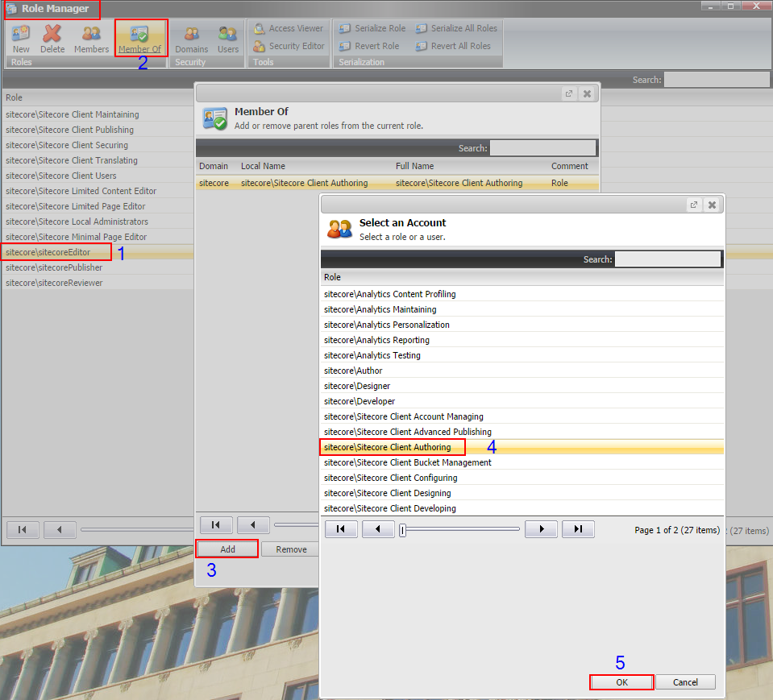
Task: Select sitecore\Analytics Personalization role
Action: click(x=522, y=325)
